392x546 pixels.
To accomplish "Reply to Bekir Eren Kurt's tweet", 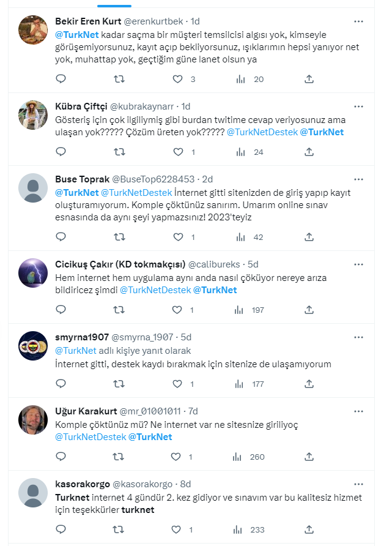I will pos(61,79).
